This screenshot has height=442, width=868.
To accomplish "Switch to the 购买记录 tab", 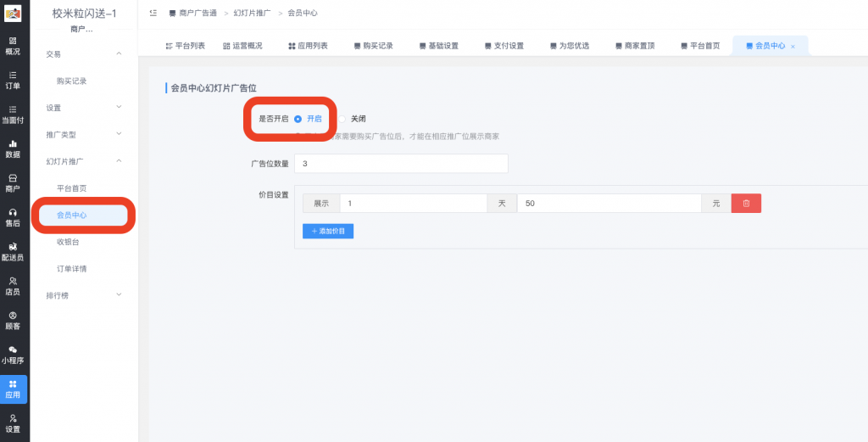I will [x=374, y=46].
